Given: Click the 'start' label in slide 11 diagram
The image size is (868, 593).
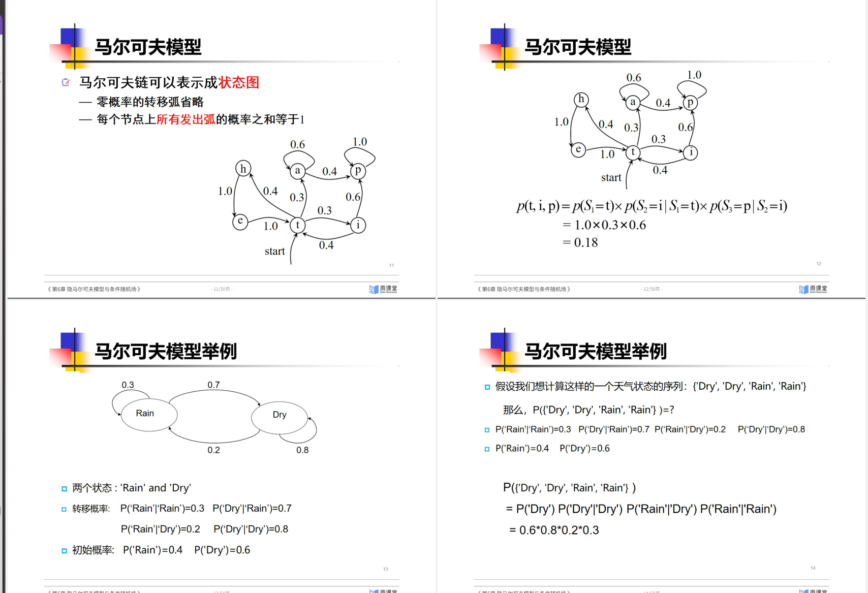Looking at the screenshot, I should pyautogui.click(x=274, y=251).
